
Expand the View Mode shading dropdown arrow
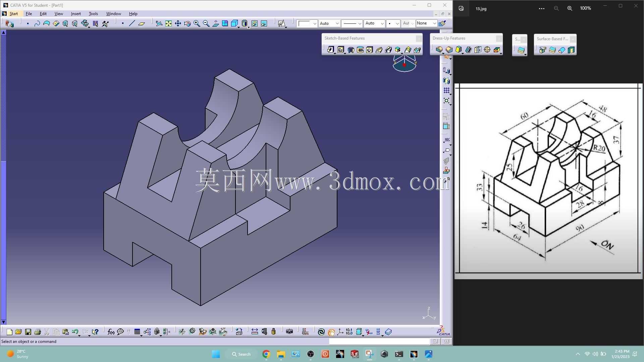pyautogui.click(x=249, y=27)
